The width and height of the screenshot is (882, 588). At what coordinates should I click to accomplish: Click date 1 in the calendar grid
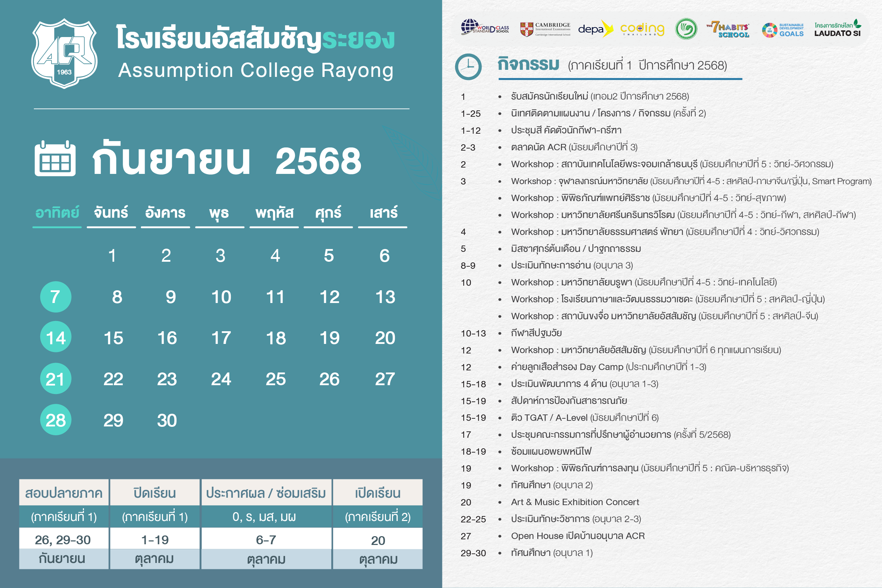(112, 256)
